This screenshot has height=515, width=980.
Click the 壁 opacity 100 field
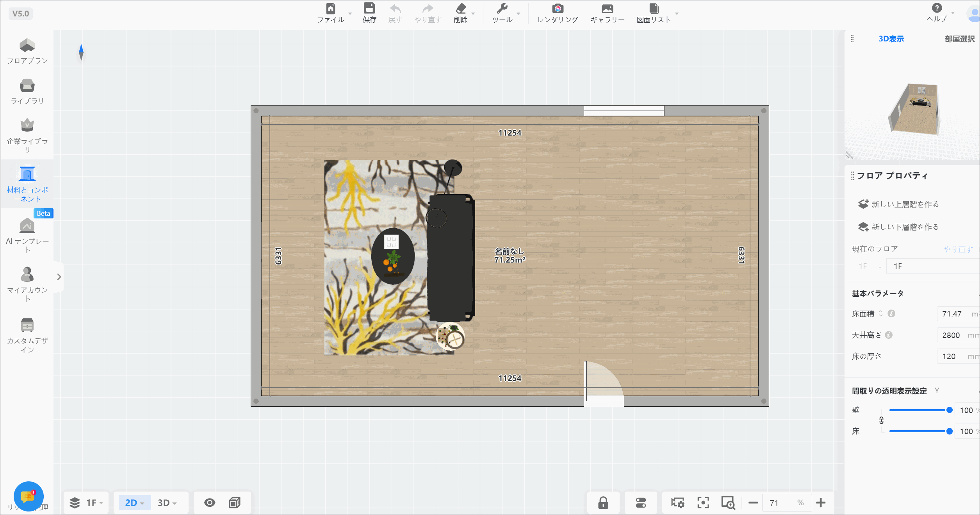(x=967, y=410)
